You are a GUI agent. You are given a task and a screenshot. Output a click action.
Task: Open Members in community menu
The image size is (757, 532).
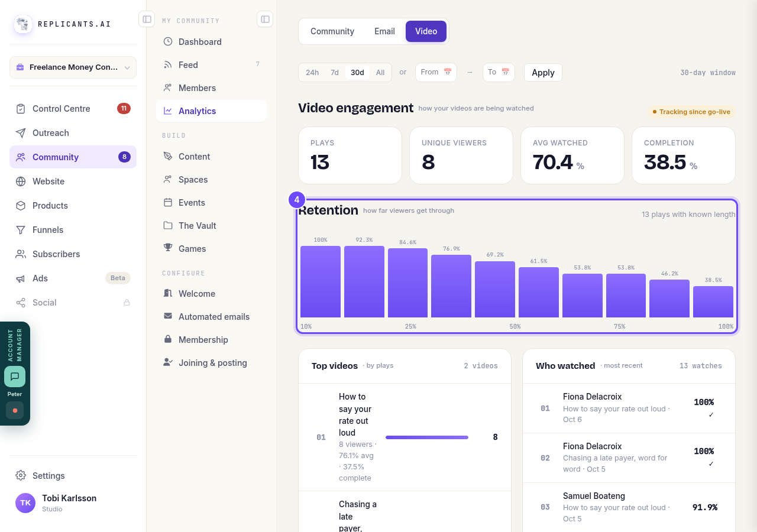point(211,87)
